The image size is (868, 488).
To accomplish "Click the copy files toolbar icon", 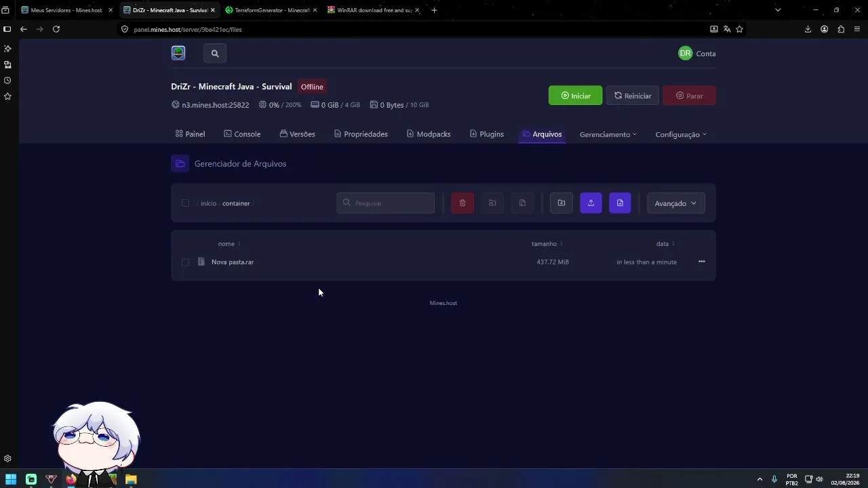I will coord(522,203).
